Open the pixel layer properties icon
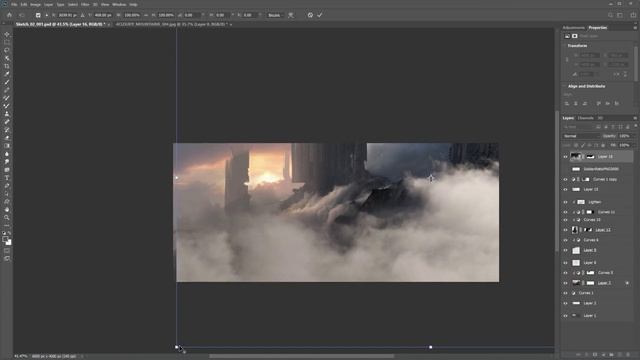Viewport: 640px width, 360px height. tap(567, 36)
